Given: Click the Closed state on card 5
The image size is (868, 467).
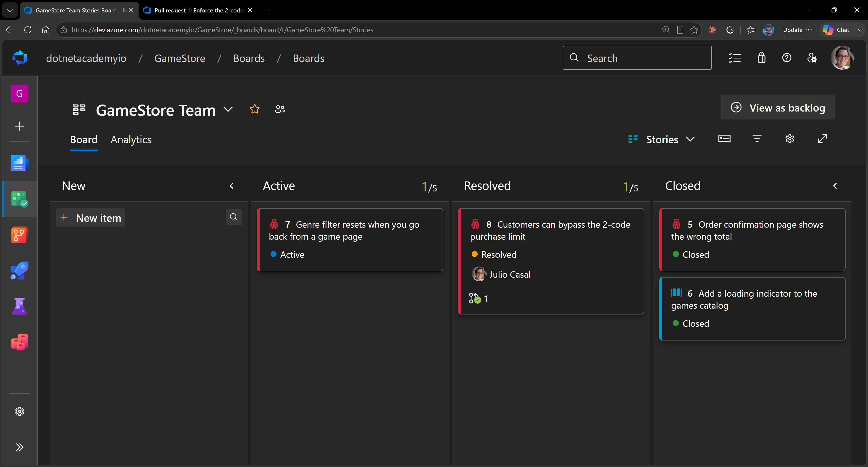Looking at the screenshot, I should [691, 255].
